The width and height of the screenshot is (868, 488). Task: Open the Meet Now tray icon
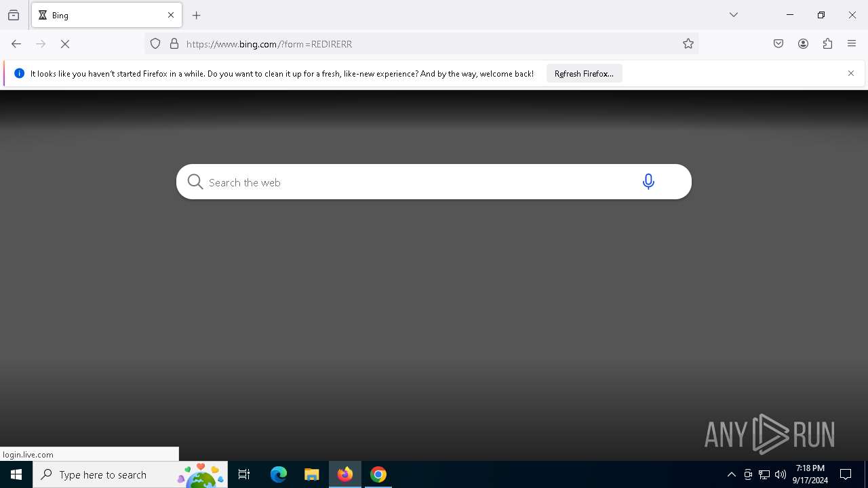pyautogui.click(x=748, y=474)
